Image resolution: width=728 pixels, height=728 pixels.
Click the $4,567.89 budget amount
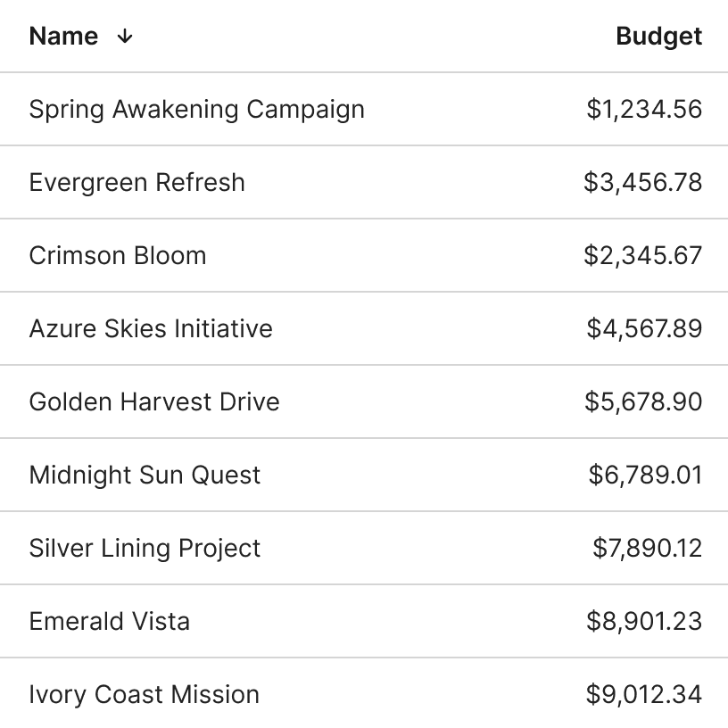[x=644, y=329]
